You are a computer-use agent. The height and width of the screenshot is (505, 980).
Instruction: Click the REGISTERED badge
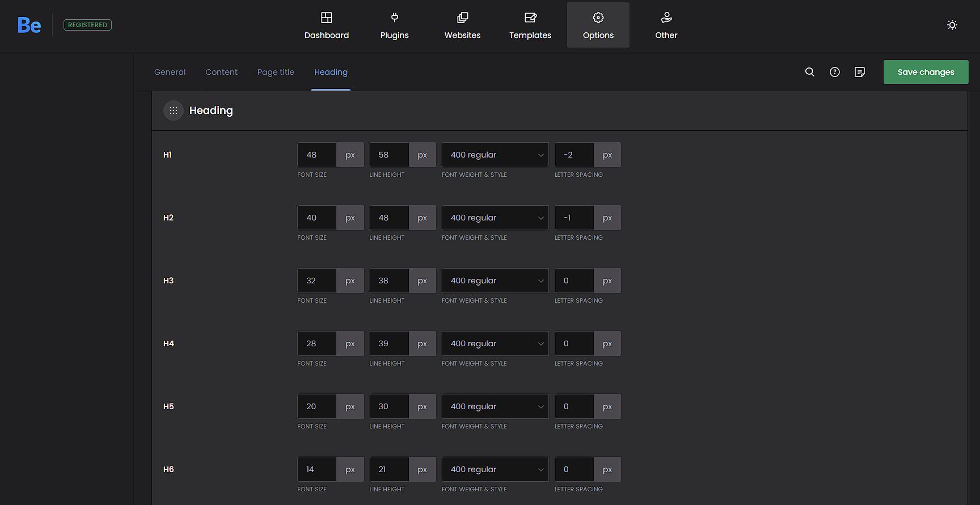pyautogui.click(x=87, y=25)
